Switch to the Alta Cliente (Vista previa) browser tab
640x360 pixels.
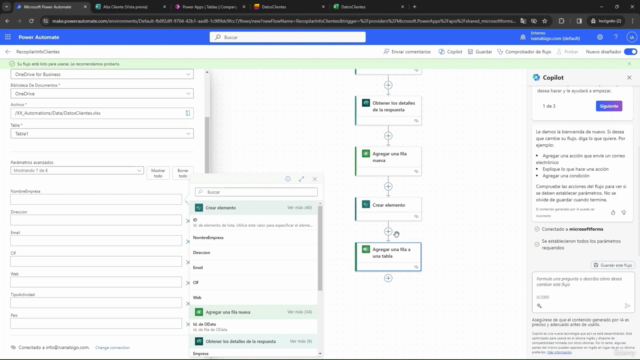pos(130,7)
